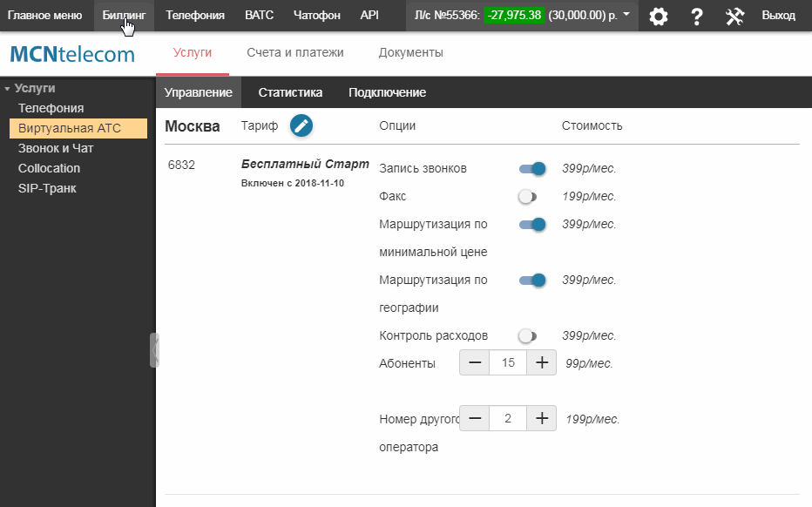This screenshot has height=507, width=812.
Task: Decrease Номер другого оператора count
Action: [475, 418]
